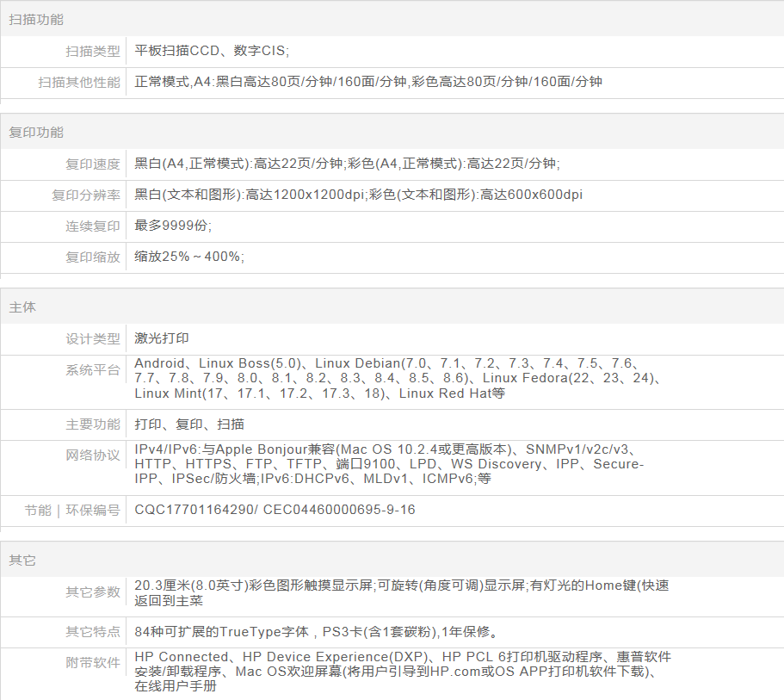Select the 网络协议 row label

tap(93, 455)
